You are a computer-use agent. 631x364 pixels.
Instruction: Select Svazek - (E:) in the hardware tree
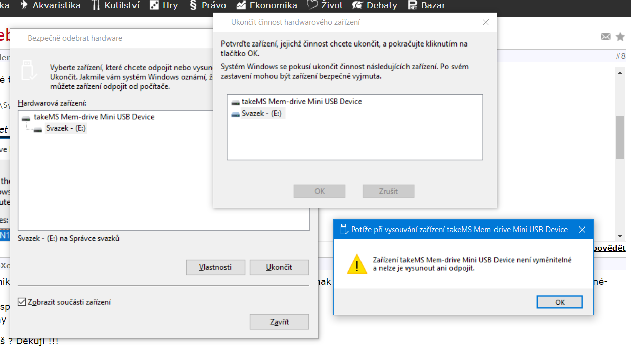click(x=66, y=128)
